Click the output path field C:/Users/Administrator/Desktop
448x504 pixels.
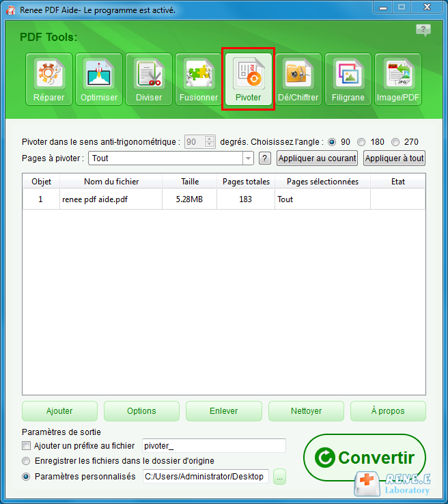click(206, 477)
